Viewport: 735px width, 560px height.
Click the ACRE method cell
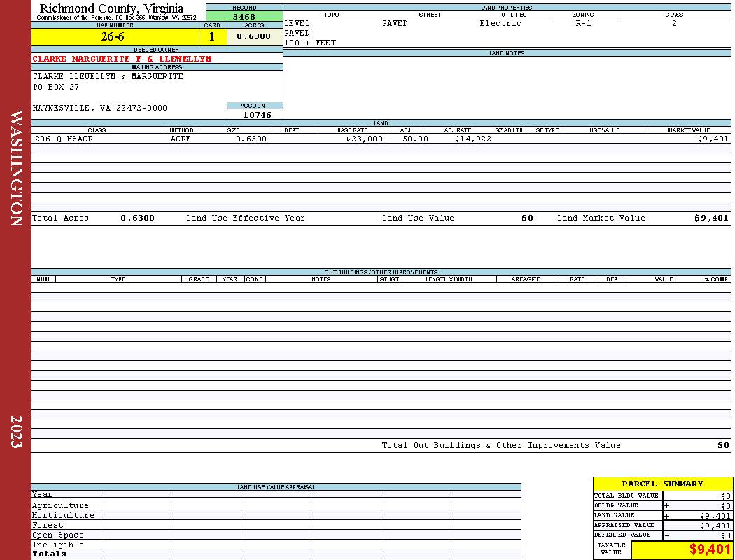click(181, 139)
